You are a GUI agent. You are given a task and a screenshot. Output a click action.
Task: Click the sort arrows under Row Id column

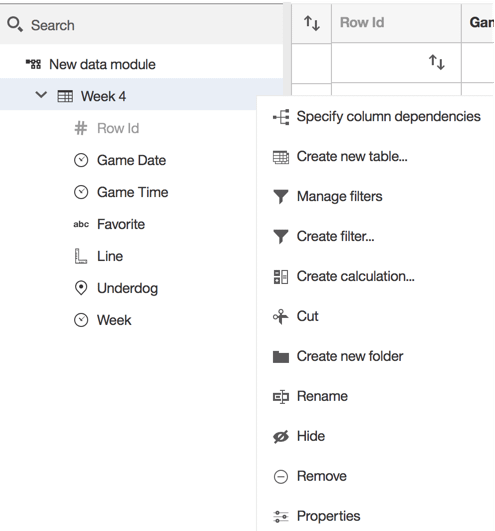tap(436, 62)
